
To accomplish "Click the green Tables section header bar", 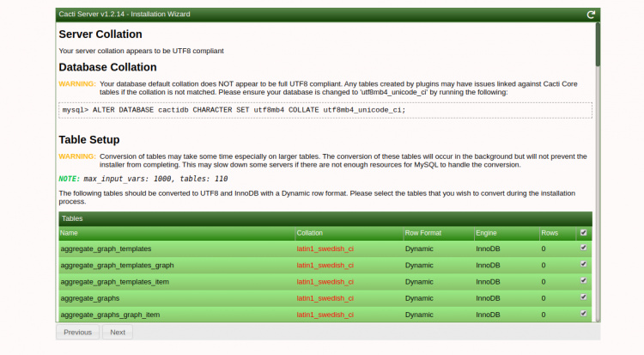I will coord(325,218).
